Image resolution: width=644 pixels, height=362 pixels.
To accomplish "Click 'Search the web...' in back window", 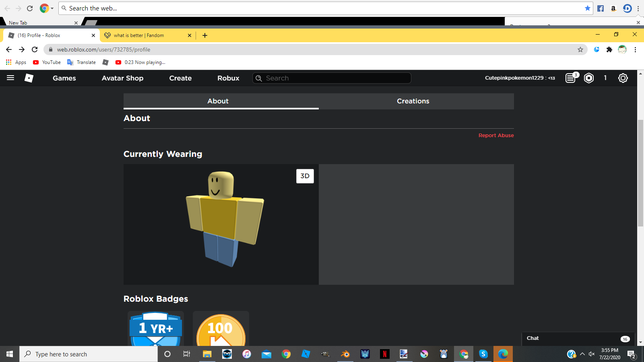I will coord(325,8).
